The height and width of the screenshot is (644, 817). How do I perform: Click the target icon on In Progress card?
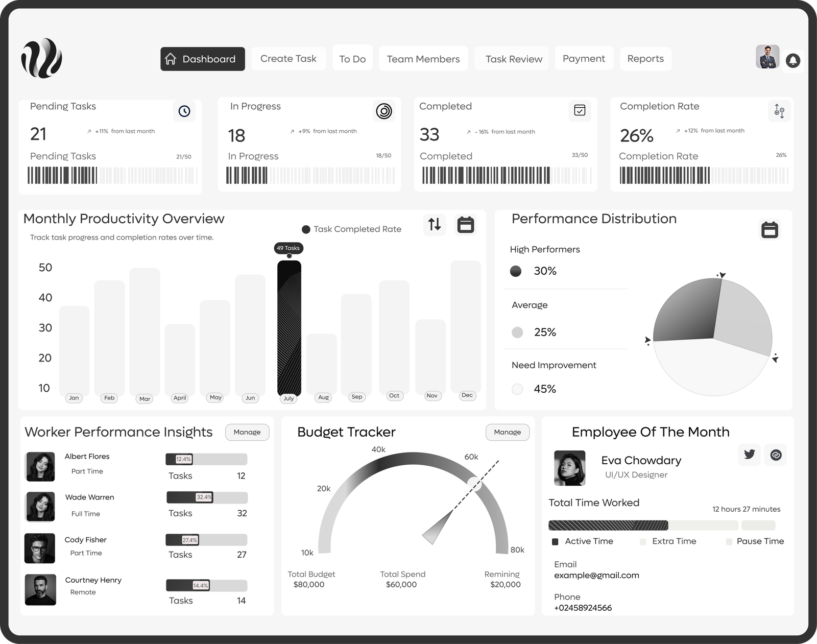coord(384,111)
